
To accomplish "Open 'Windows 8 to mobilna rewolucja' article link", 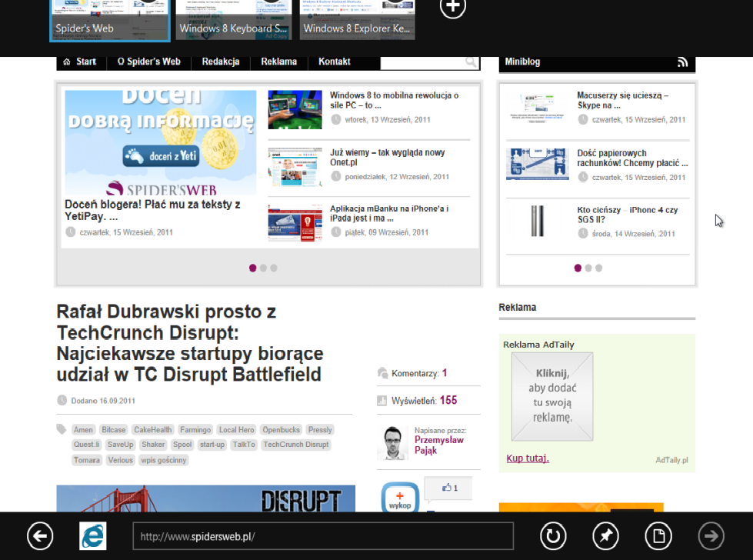I will click(395, 100).
